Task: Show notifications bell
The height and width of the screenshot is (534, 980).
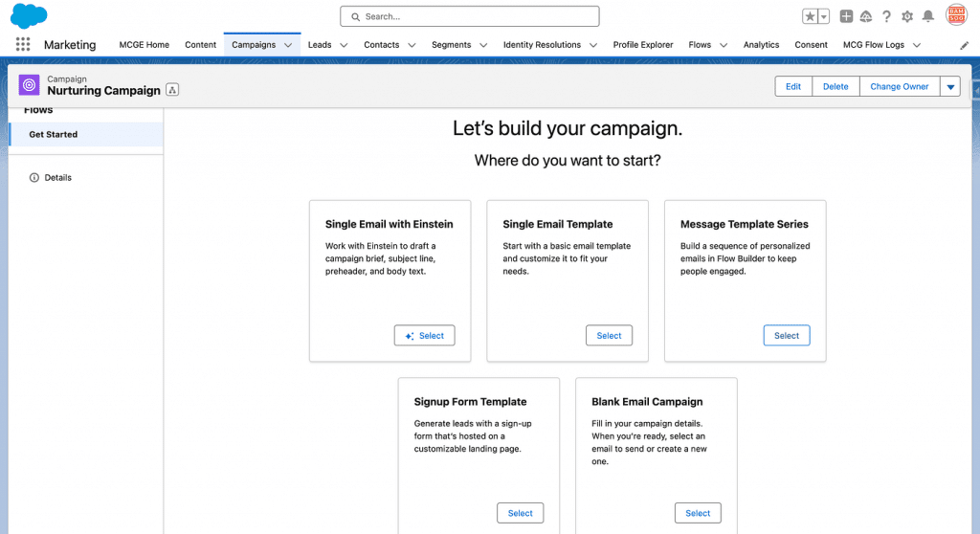Action: pos(927,16)
